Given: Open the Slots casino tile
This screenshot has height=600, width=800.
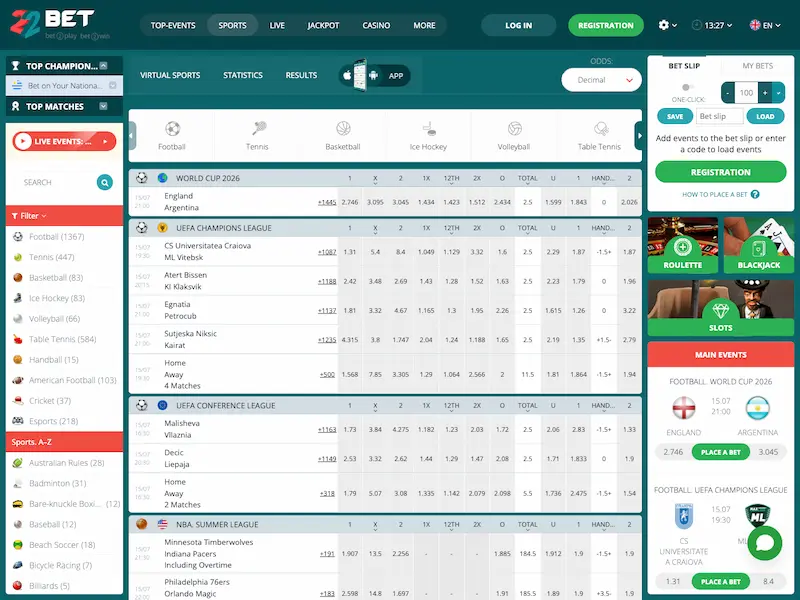Looking at the screenshot, I should [x=720, y=307].
